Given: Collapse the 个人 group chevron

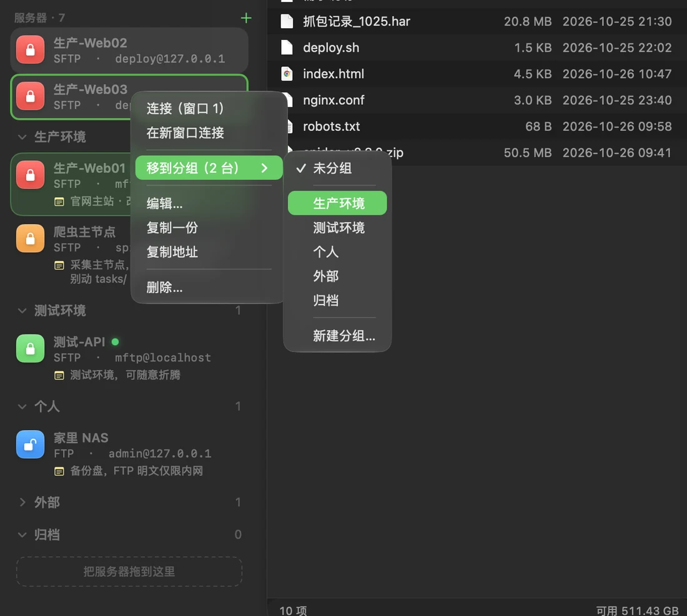Looking at the screenshot, I should (x=22, y=407).
